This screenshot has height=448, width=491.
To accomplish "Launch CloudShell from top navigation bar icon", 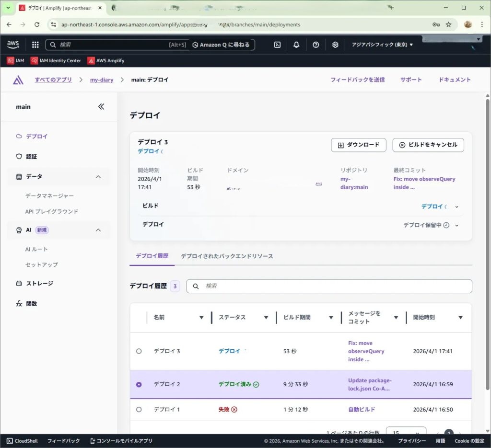I will coord(277,45).
